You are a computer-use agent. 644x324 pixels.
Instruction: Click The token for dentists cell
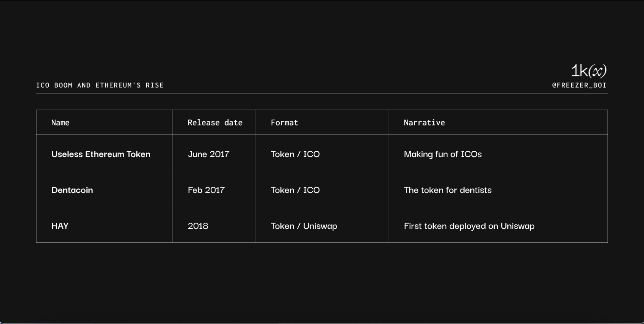coord(448,190)
